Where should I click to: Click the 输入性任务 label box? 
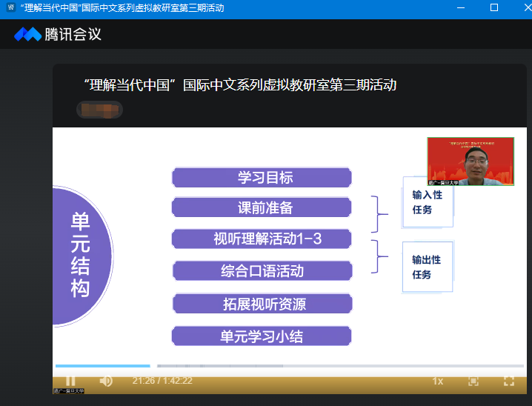pos(428,202)
